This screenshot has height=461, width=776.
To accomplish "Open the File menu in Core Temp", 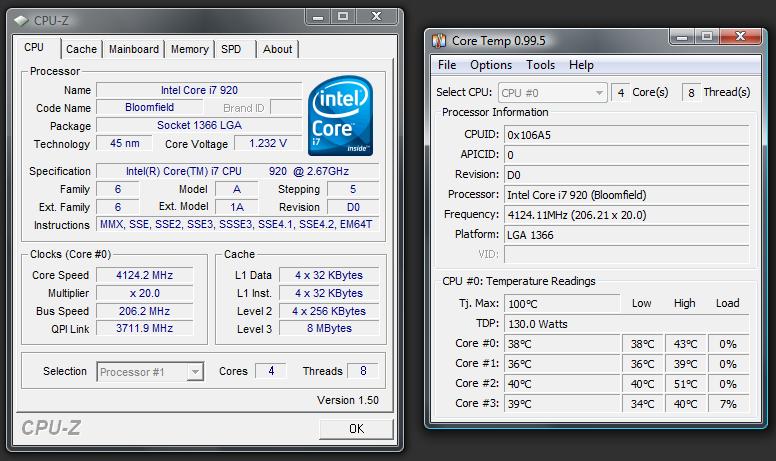I will click(447, 65).
